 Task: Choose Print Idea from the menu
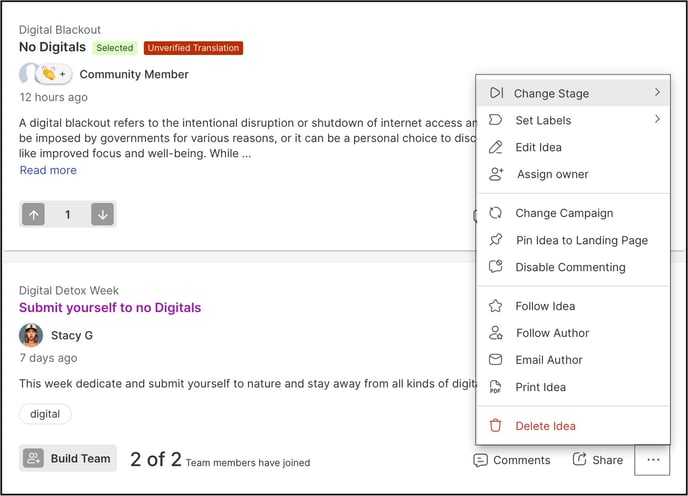tap(573, 387)
